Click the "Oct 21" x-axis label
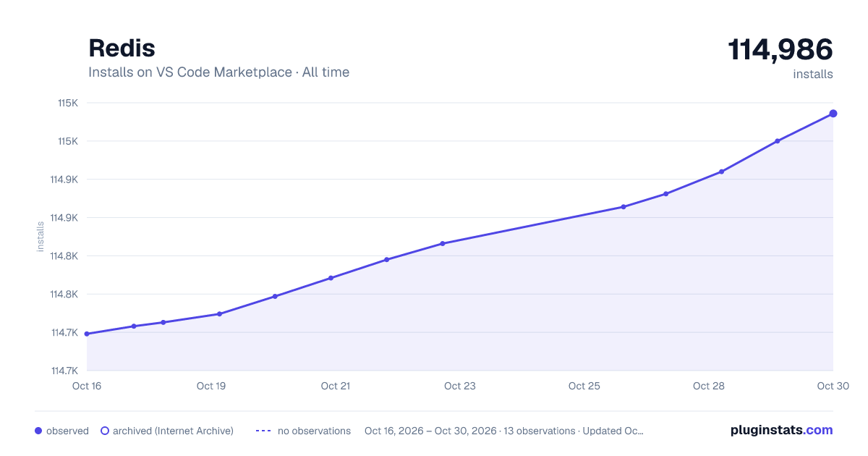Screen dimensions: 868x456 tap(336, 386)
